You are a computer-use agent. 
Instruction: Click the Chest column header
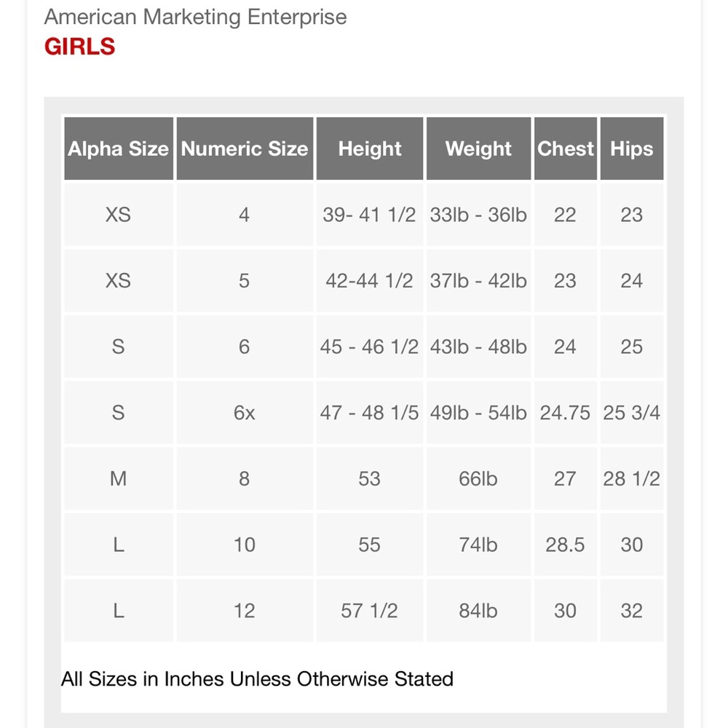(x=566, y=149)
